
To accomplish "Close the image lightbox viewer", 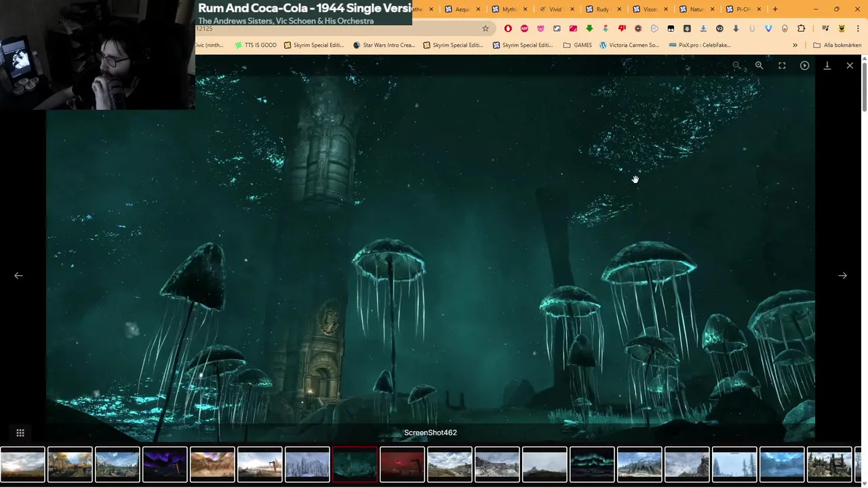I will coord(850,66).
